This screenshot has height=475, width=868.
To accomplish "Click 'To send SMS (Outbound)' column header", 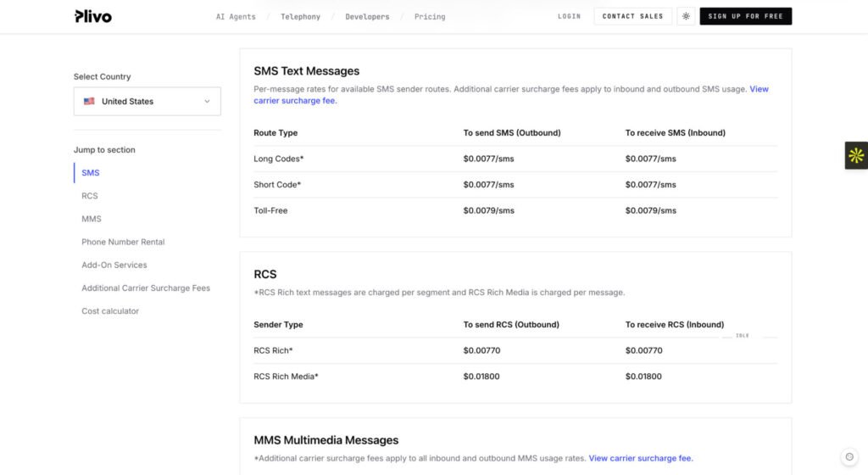I will (512, 133).
